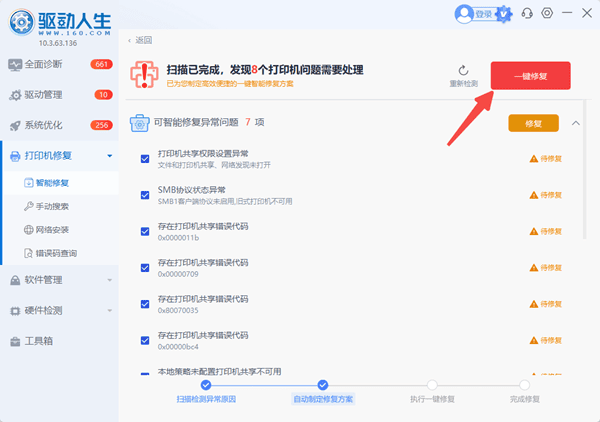Click the 登录 login text
The height and width of the screenshot is (422, 600).
pos(484,15)
